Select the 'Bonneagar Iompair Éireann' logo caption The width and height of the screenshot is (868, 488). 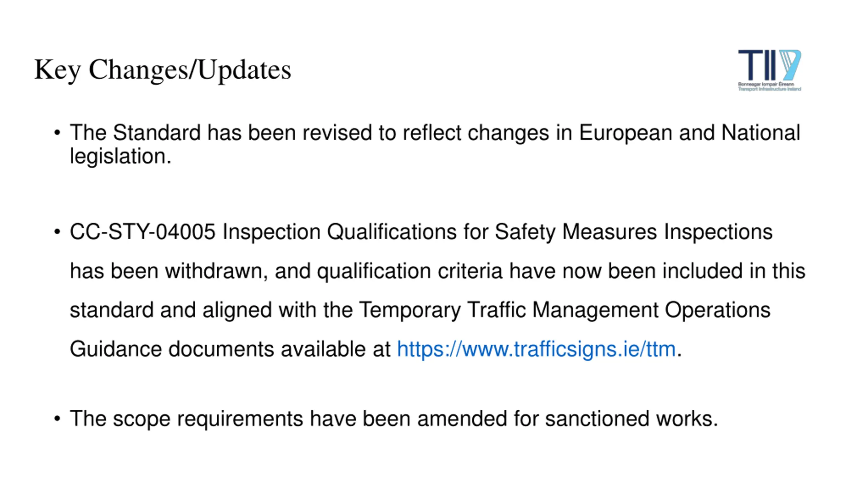tap(766, 84)
